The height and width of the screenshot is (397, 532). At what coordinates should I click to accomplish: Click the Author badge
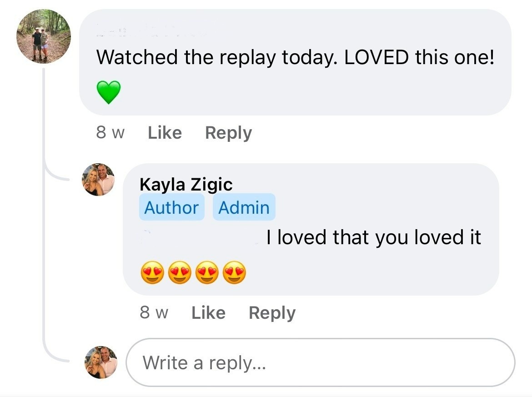click(171, 207)
